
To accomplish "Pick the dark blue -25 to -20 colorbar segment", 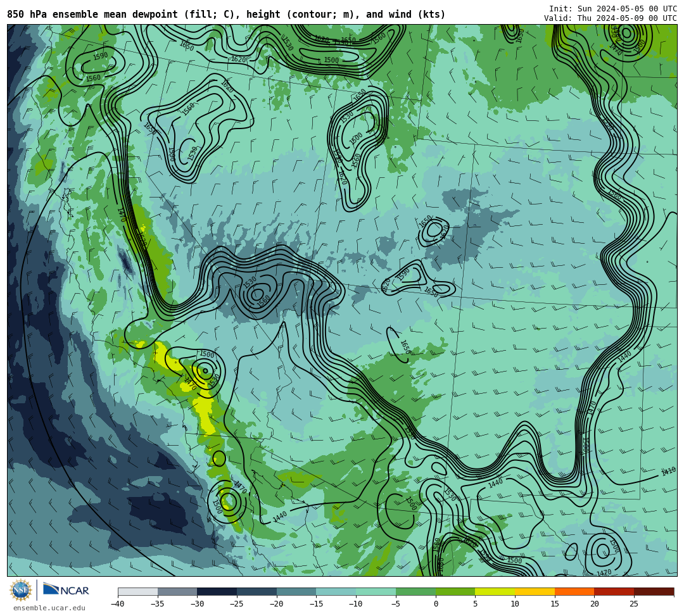I will (x=257, y=591).
